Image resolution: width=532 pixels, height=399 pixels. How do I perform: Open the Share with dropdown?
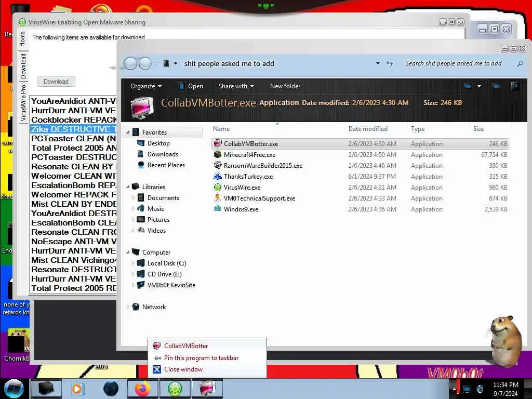point(236,86)
